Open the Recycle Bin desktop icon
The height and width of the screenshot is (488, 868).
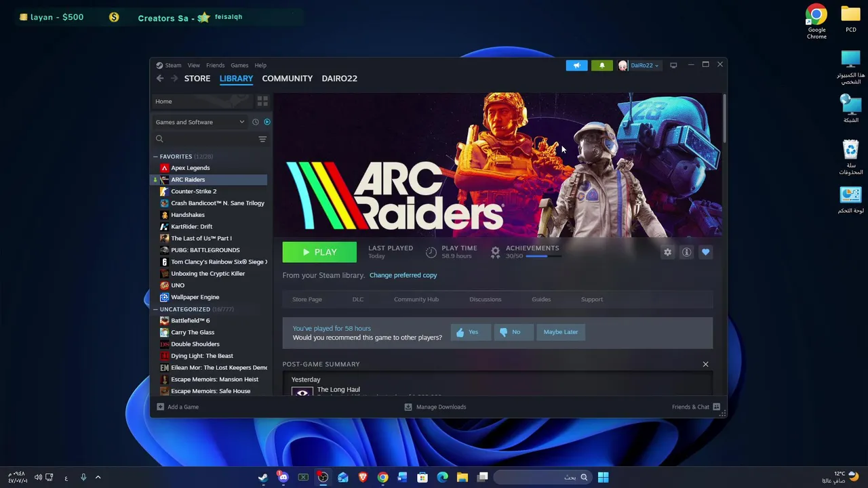point(850,158)
